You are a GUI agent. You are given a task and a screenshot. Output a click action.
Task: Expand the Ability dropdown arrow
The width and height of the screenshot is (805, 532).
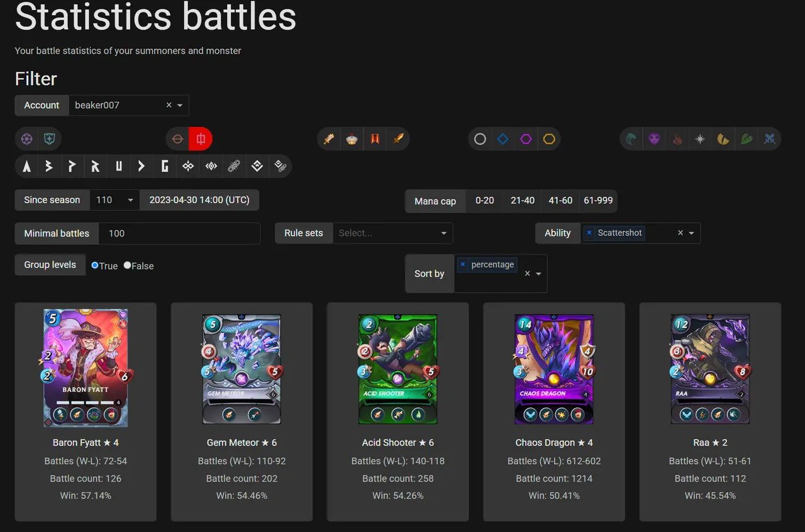click(692, 233)
